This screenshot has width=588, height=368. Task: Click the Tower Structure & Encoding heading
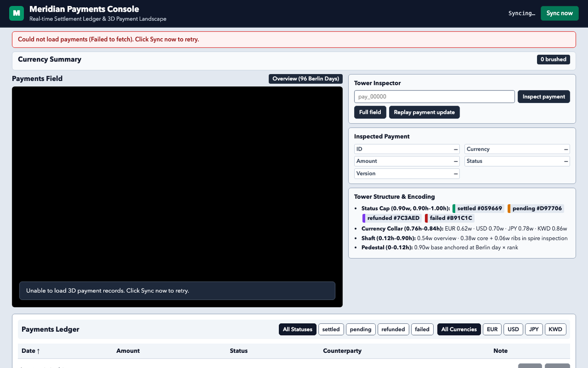coord(394,197)
